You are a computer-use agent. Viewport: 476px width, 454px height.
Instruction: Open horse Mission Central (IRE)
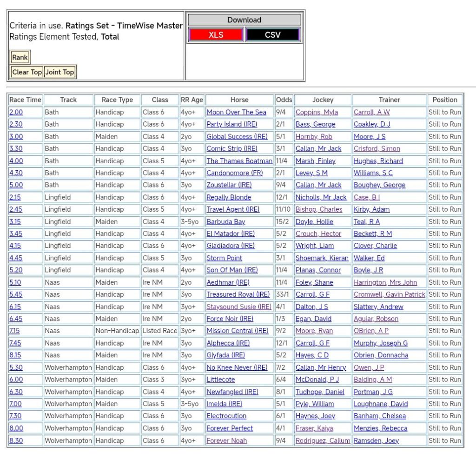(237, 331)
